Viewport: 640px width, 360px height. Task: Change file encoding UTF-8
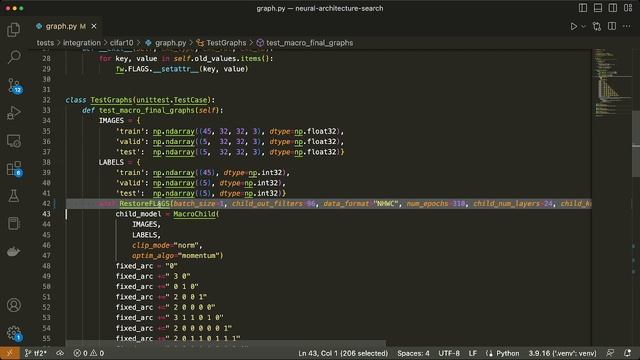click(x=449, y=353)
